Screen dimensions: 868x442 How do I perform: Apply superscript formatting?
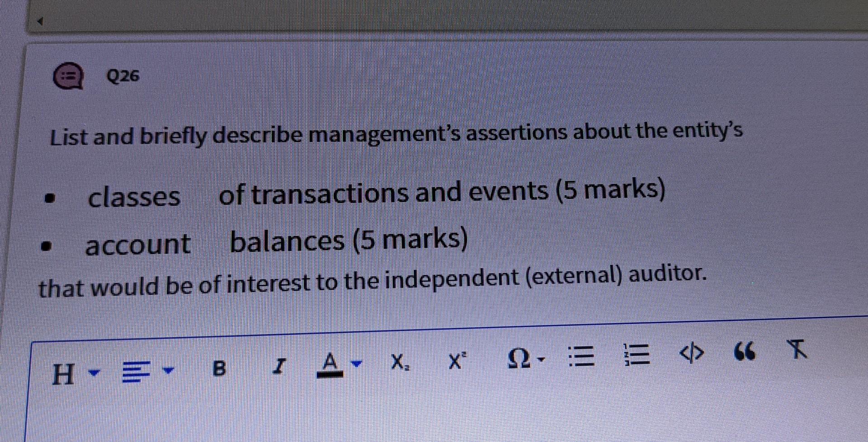click(x=457, y=360)
